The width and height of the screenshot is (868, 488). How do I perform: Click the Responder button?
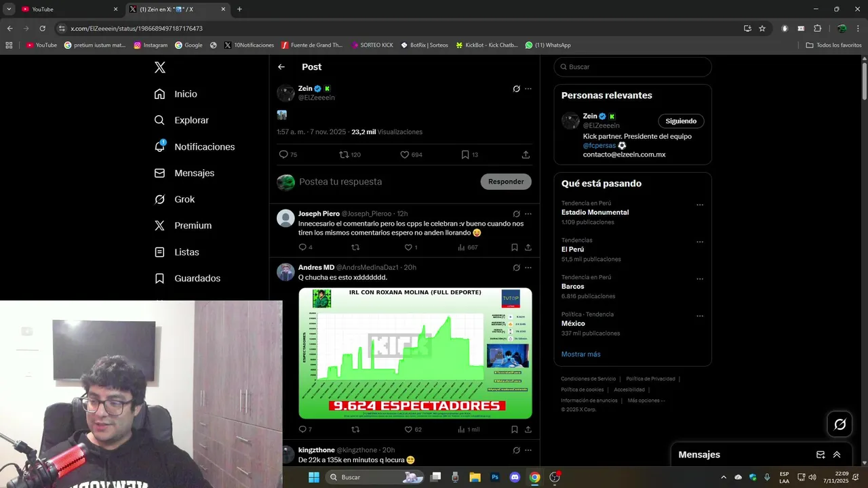(506, 182)
